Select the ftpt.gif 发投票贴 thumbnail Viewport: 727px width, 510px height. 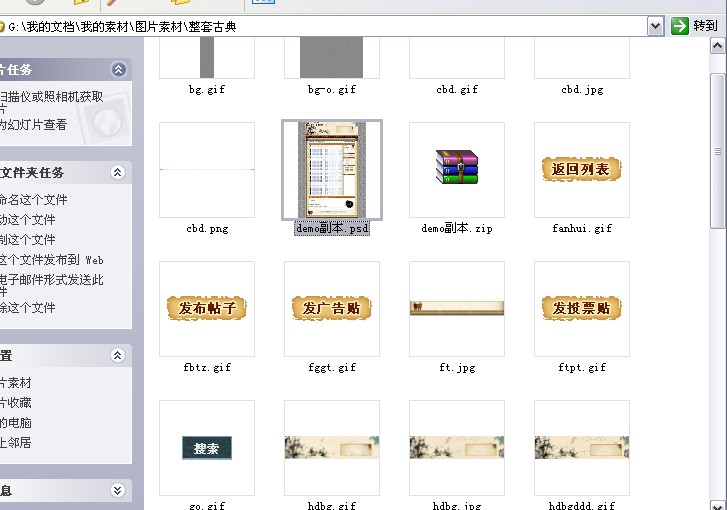[582, 308]
